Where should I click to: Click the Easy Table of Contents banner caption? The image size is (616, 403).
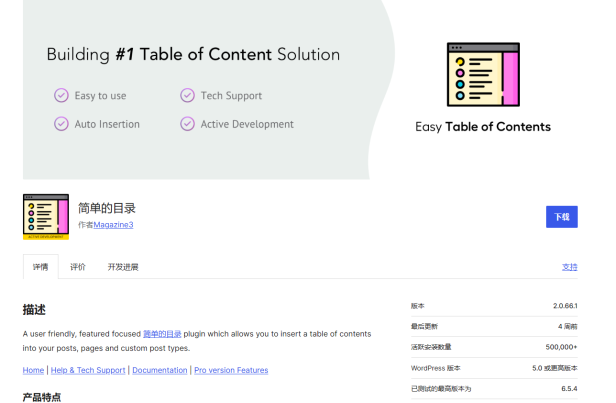click(483, 127)
